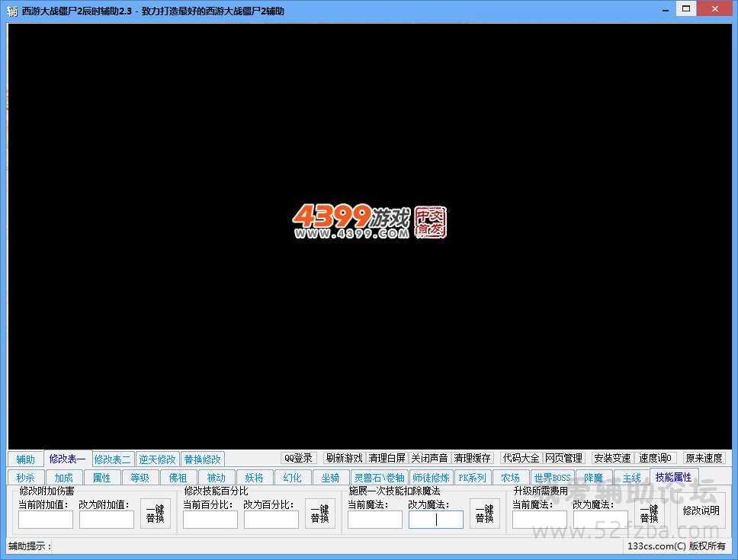Click the 清理白屏 button
Image resolution: width=738 pixels, height=560 pixels.
click(387, 458)
